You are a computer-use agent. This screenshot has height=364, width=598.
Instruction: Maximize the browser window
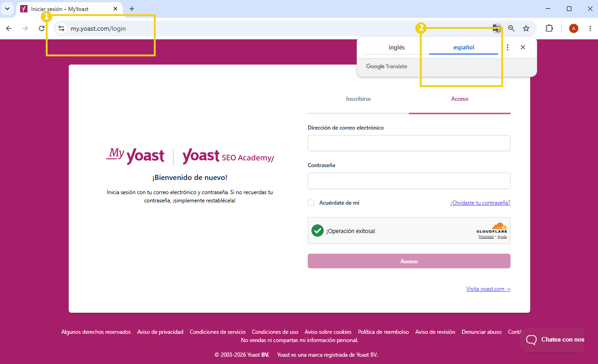(x=569, y=9)
